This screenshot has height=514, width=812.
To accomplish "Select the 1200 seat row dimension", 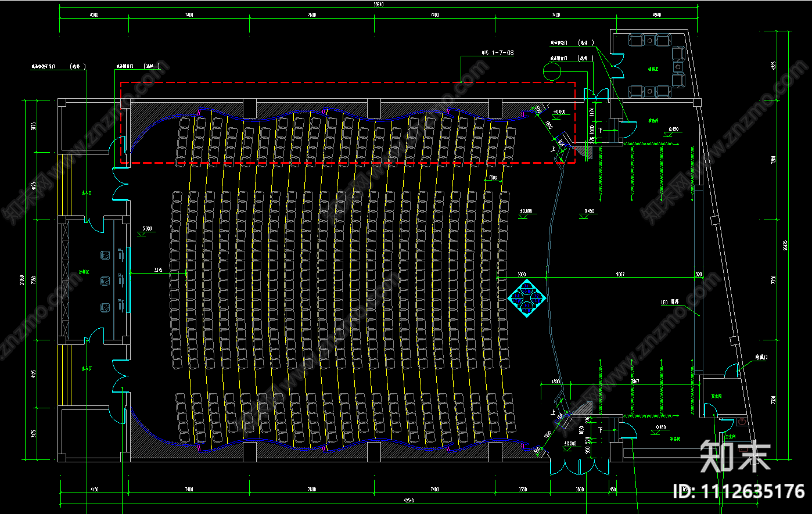I will (x=493, y=178).
